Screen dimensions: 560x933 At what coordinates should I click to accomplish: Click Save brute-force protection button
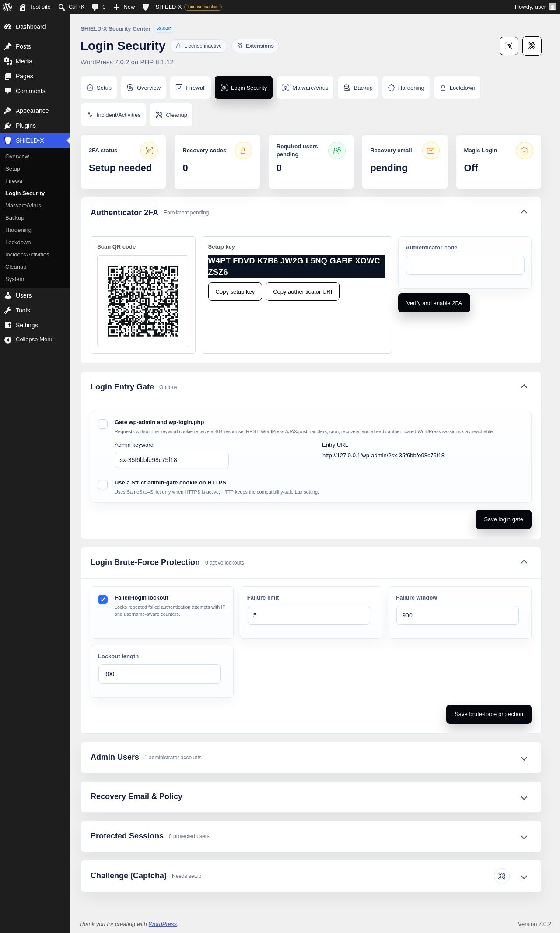[x=489, y=714]
